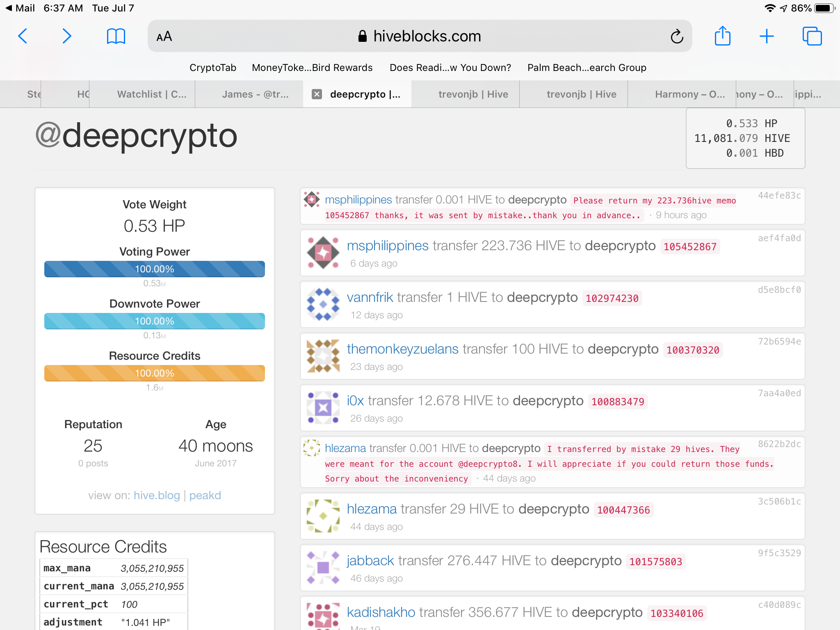Screen dimensions: 840x630
Task: Click the Downvote Power progress bar
Action: [x=155, y=321]
